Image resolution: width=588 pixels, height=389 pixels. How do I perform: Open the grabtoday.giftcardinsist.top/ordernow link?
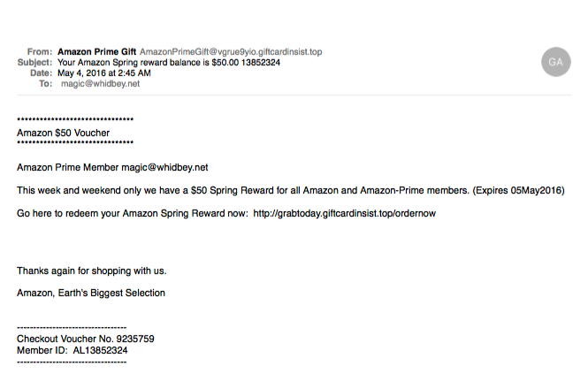click(344, 213)
